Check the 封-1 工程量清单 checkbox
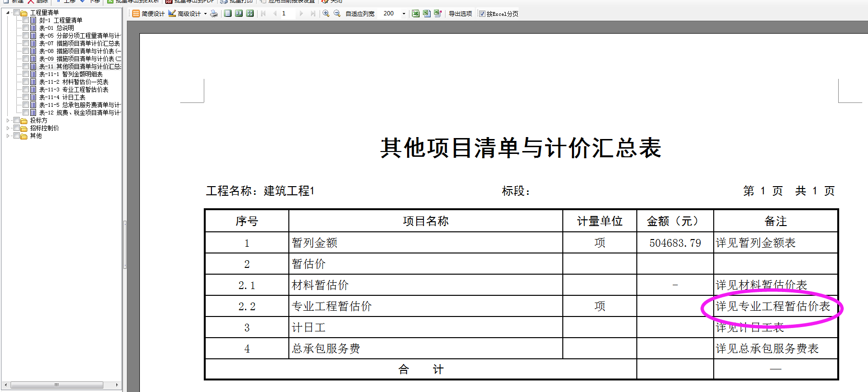 pyautogui.click(x=25, y=20)
